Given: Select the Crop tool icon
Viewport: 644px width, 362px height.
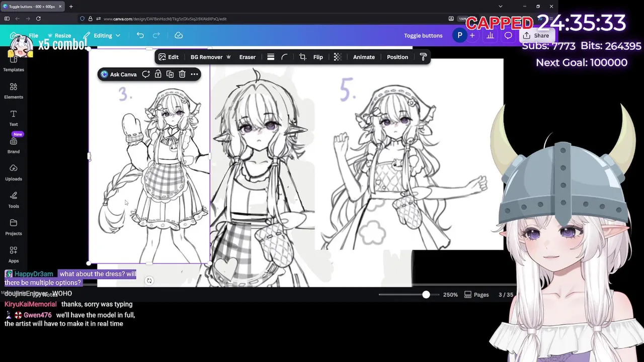Looking at the screenshot, I should 302,57.
